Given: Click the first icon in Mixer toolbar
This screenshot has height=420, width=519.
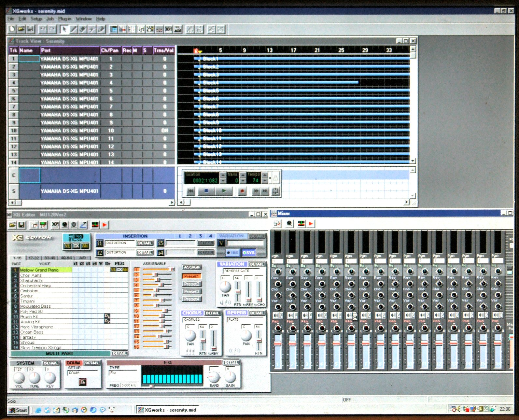Looking at the screenshot, I should 277,224.
